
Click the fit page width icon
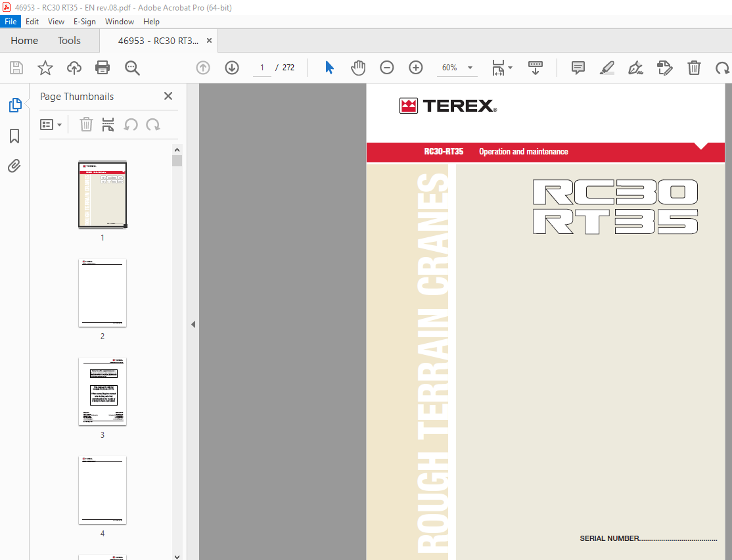click(x=498, y=68)
